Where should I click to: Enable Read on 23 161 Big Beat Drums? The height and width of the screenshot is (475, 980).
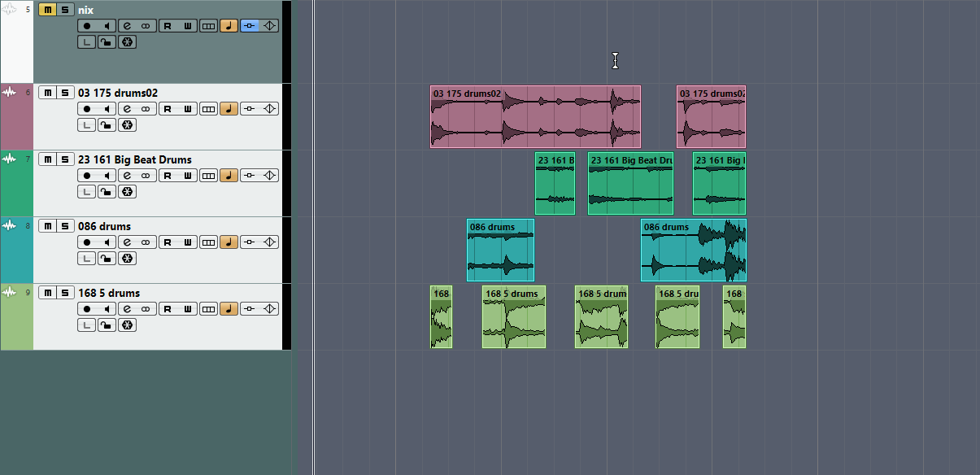(x=168, y=175)
